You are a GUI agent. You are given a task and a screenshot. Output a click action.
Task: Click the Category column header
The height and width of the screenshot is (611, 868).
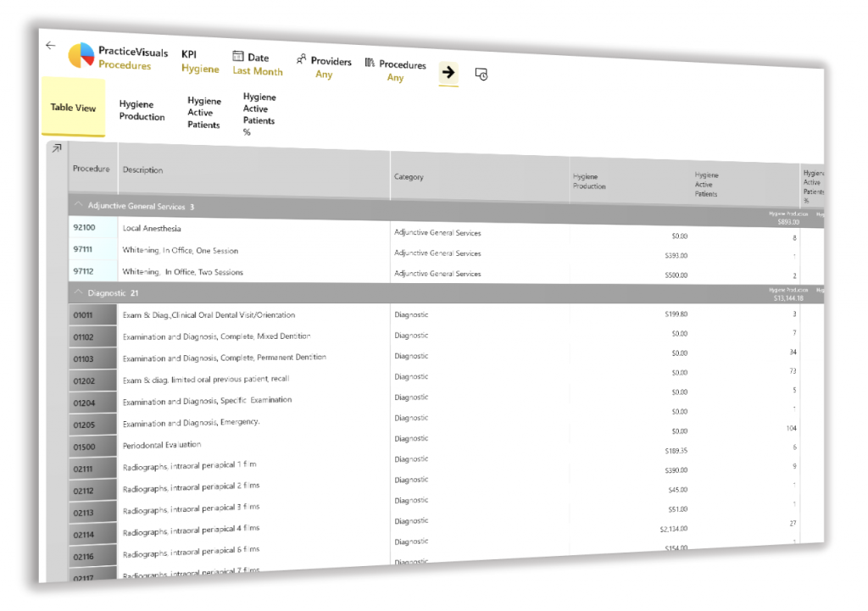409,177
